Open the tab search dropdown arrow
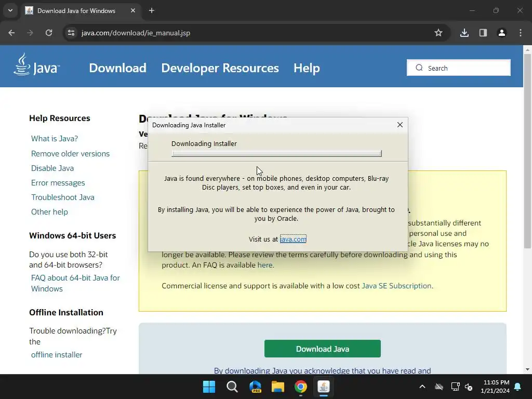 click(x=10, y=10)
